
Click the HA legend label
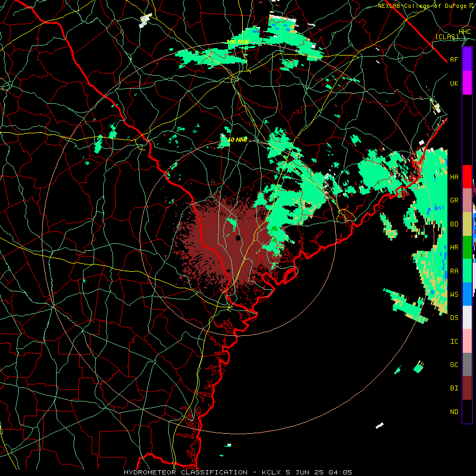[x=454, y=177]
